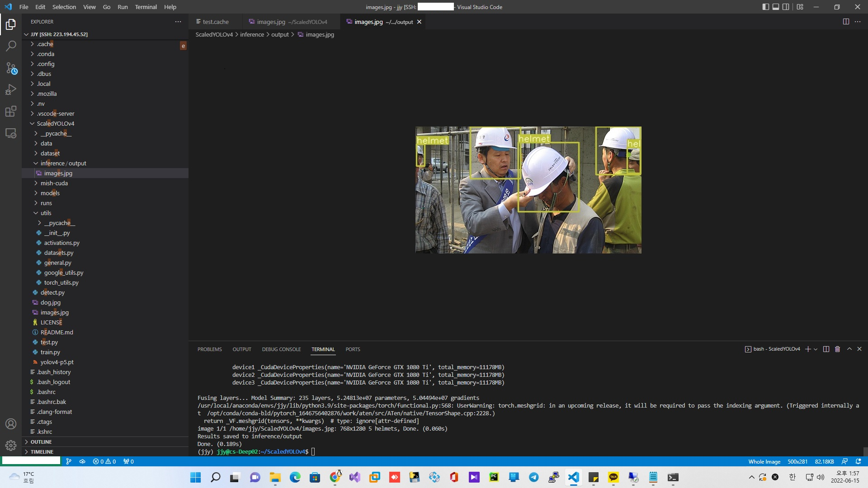Open the Terminal menu

(x=146, y=7)
